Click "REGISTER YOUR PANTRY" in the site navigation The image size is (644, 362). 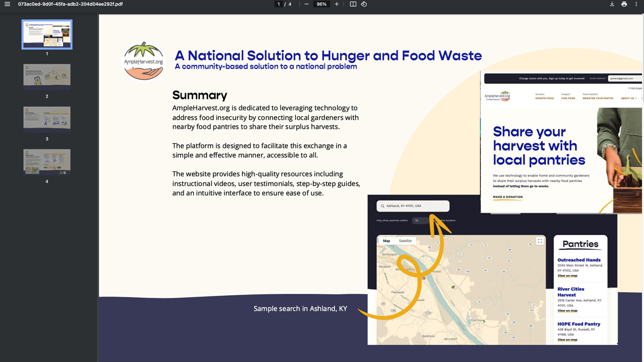(598, 99)
